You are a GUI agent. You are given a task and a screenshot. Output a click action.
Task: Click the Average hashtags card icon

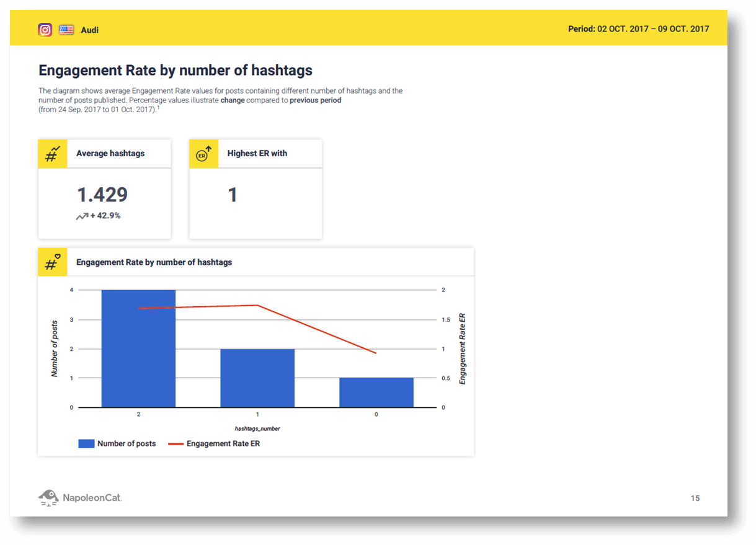(x=53, y=154)
